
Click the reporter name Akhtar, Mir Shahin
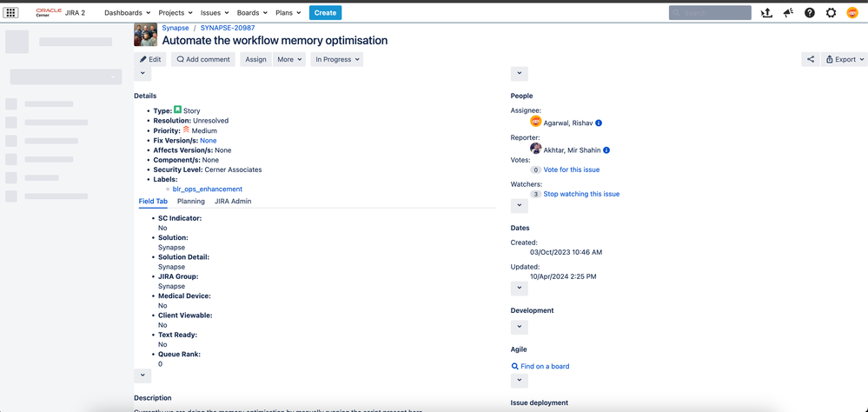pyautogui.click(x=573, y=150)
